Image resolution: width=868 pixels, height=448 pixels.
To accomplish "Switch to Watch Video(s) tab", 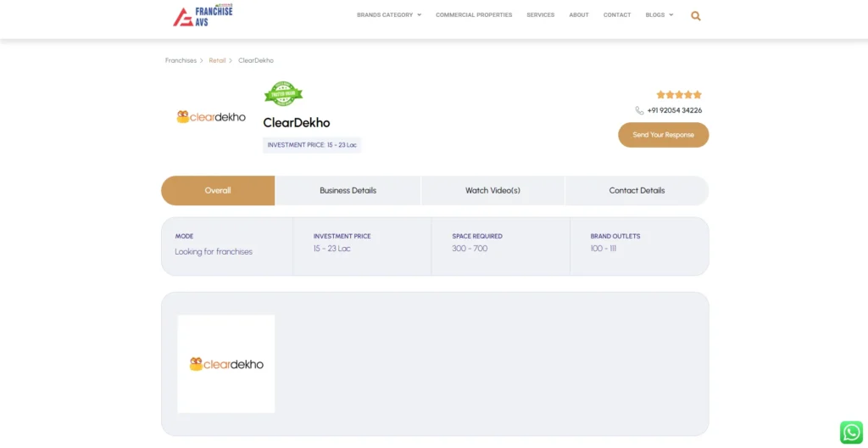I will (492, 191).
